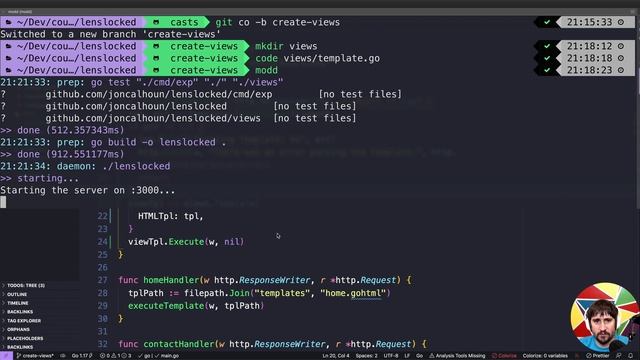Change LF end-of-line sequence
The image size is (640, 360).
[x=407, y=356]
